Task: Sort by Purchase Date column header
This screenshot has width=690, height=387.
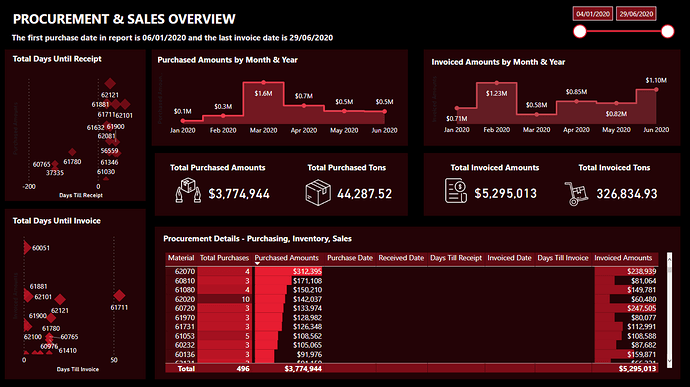Action: tap(350, 258)
